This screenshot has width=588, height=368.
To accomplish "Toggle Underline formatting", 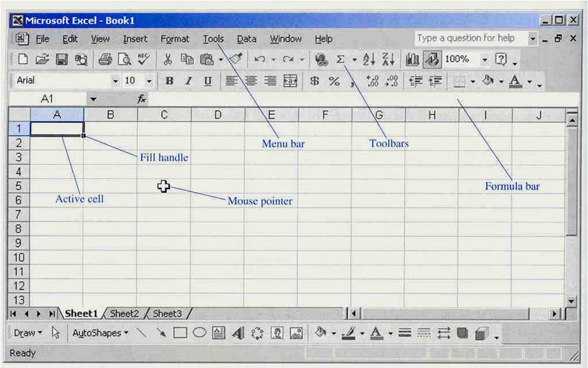I will point(207,81).
